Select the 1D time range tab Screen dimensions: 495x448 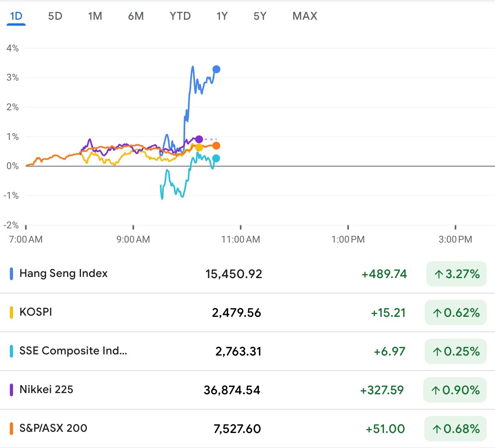click(x=16, y=16)
